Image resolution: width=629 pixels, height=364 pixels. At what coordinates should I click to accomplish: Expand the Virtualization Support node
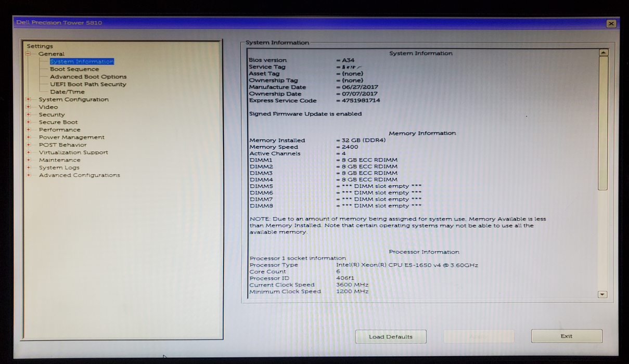pyautogui.click(x=28, y=152)
